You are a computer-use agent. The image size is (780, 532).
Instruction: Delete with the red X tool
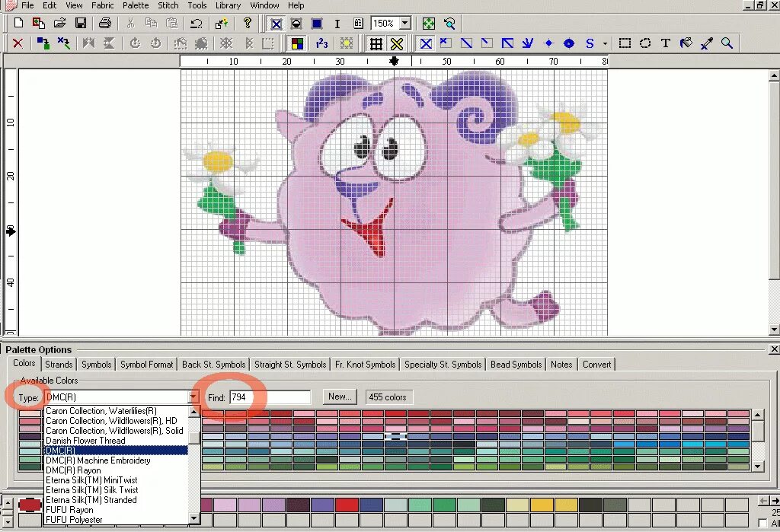coord(18,43)
